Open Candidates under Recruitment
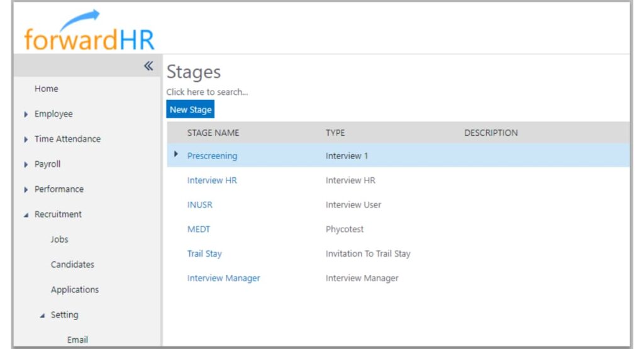 (72, 265)
